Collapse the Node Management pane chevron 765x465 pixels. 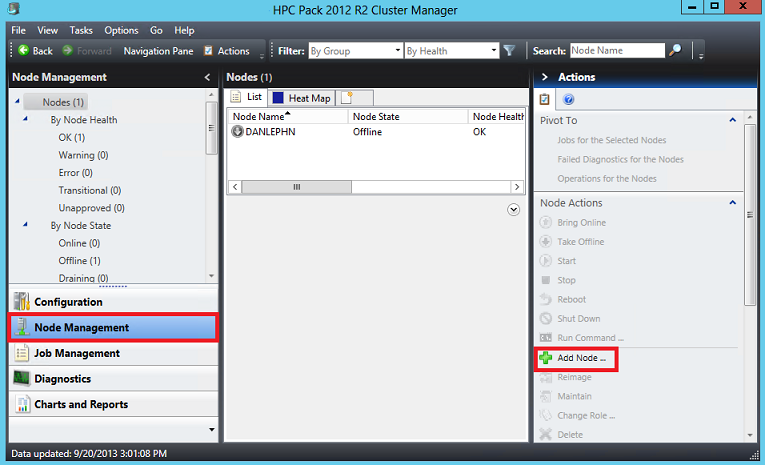tap(207, 77)
